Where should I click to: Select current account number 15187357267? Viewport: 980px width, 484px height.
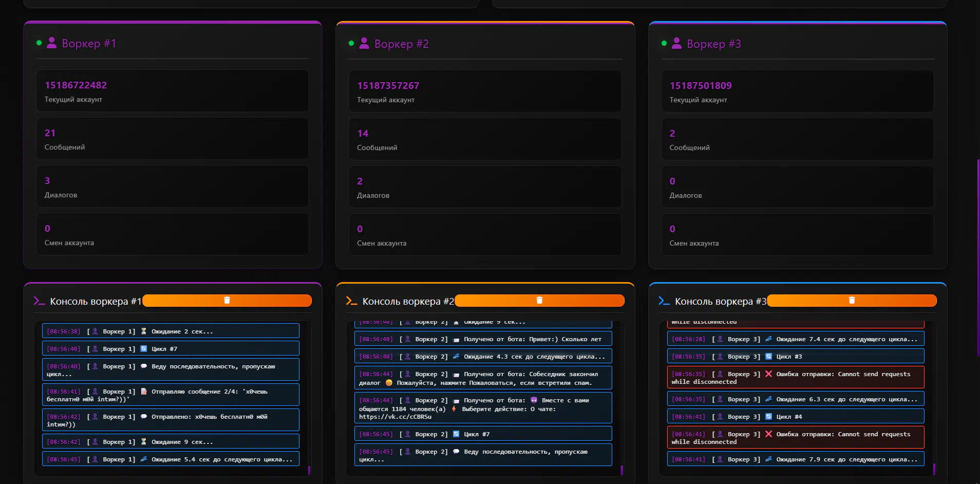[x=388, y=86]
